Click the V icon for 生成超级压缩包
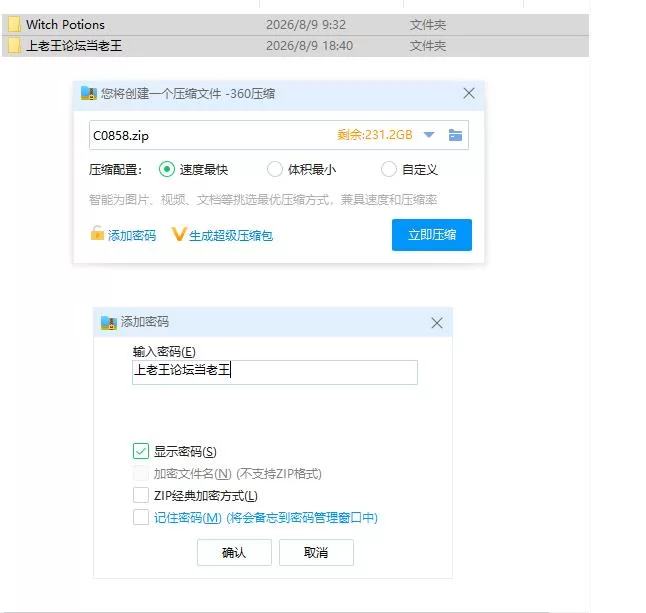The image size is (646, 613). [179, 234]
